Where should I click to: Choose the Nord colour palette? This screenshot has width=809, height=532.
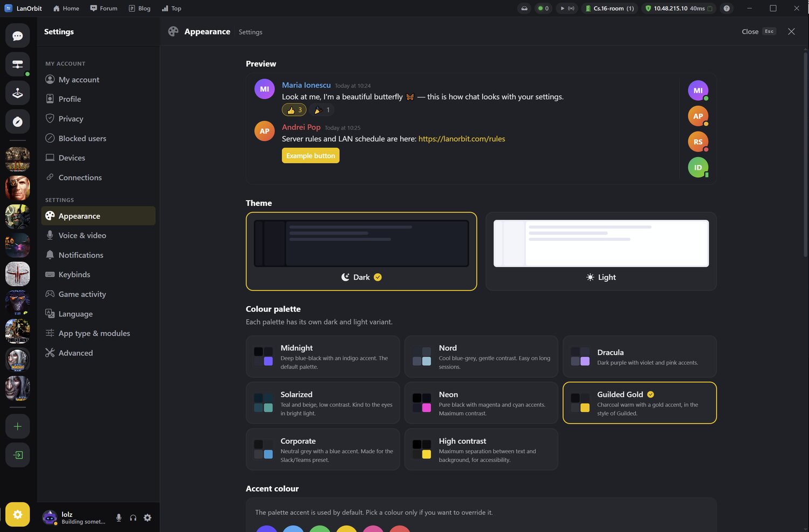481,357
